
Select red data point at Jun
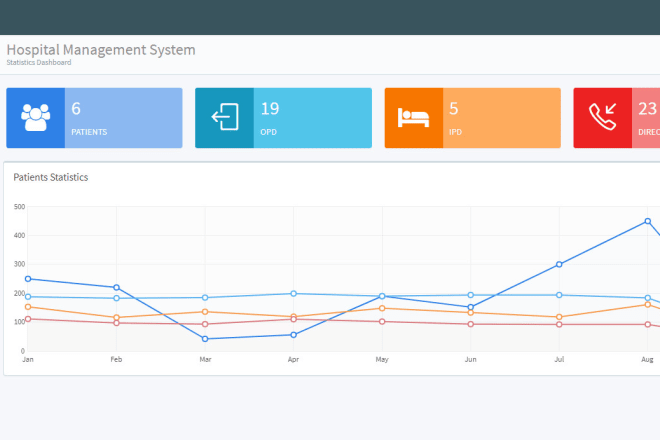coord(471,324)
